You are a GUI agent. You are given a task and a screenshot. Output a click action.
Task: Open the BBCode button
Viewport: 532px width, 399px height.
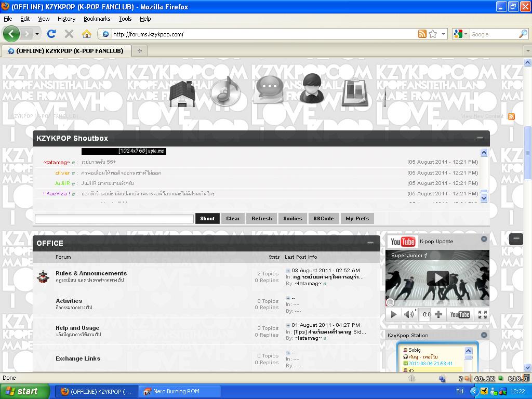[323, 219]
